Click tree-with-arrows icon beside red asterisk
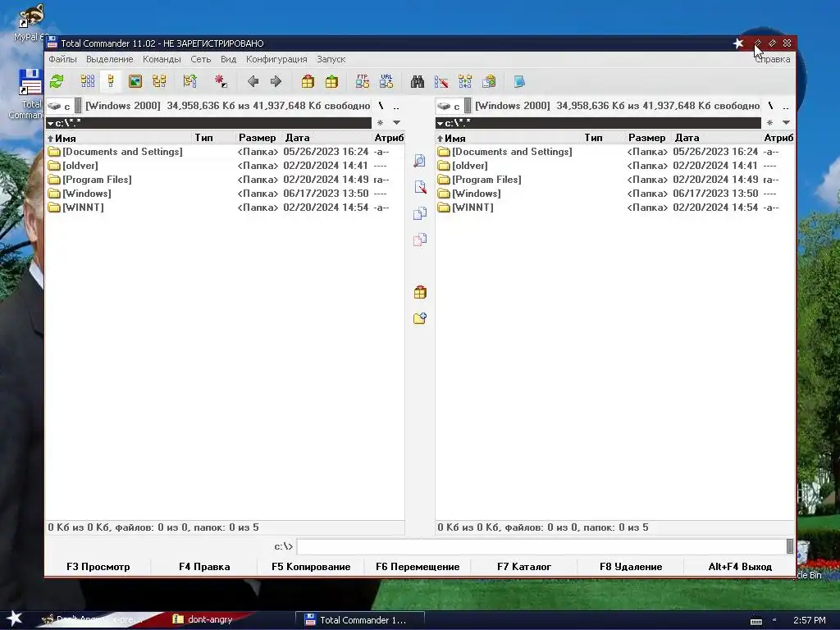840x630 pixels. coord(189,81)
